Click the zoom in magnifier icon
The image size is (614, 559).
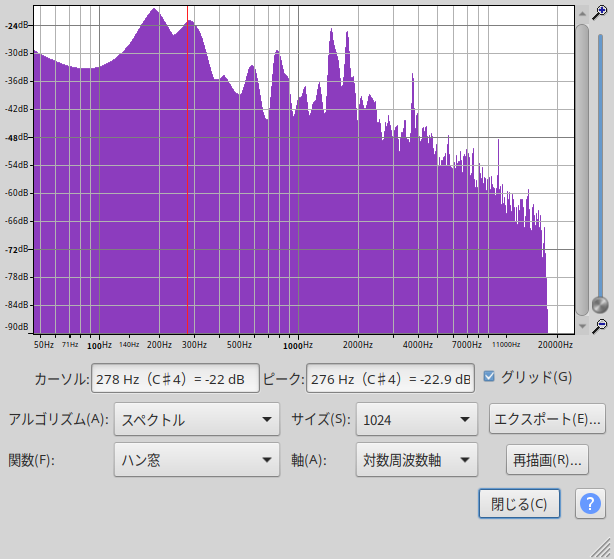point(600,11)
